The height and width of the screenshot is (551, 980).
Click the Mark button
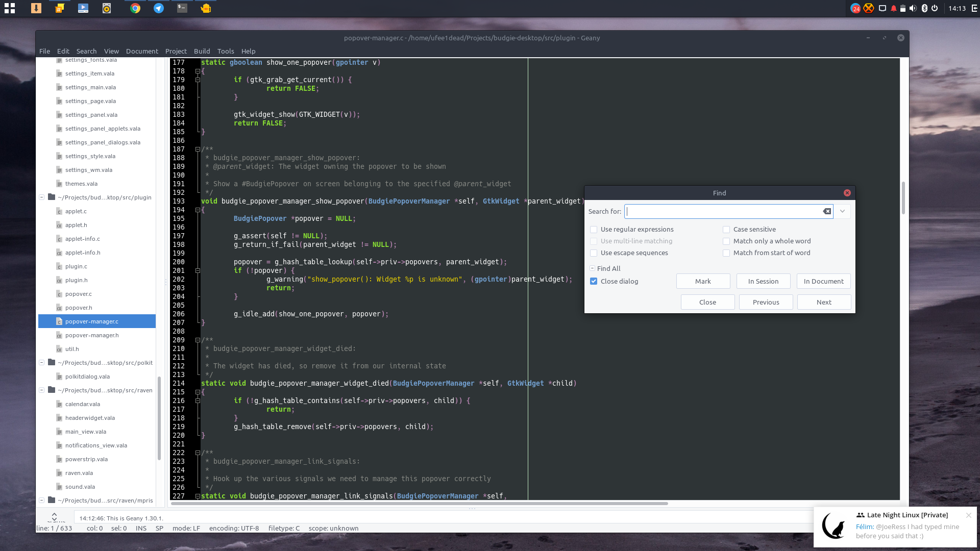coord(703,281)
